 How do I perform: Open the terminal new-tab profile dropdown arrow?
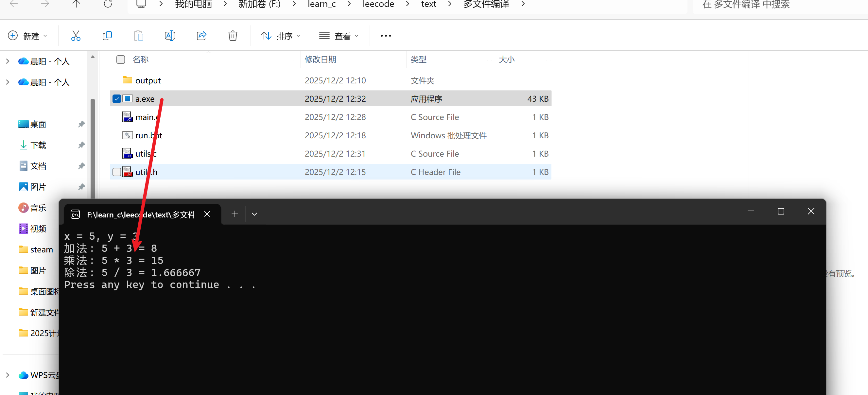(254, 214)
